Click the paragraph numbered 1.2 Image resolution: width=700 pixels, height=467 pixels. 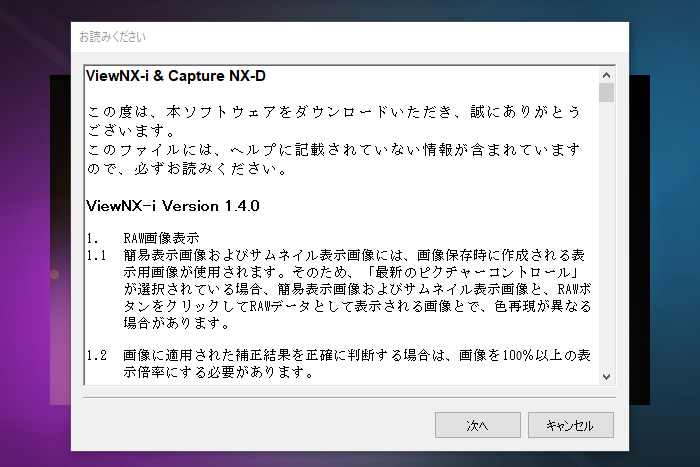click(339, 363)
